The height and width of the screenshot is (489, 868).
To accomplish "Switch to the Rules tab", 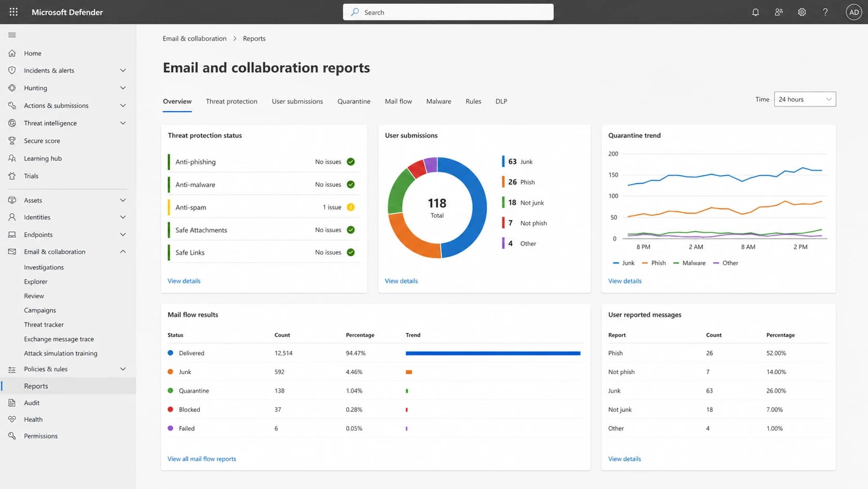I will pos(473,101).
